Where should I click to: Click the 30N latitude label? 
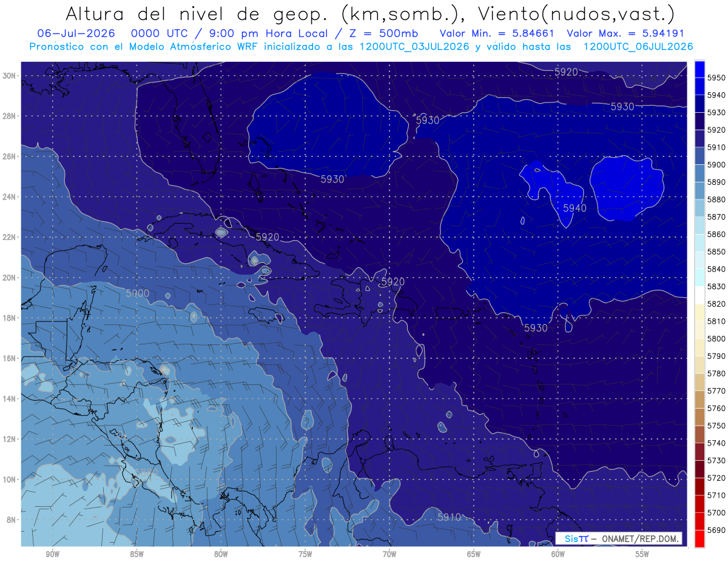[x=10, y=76]
